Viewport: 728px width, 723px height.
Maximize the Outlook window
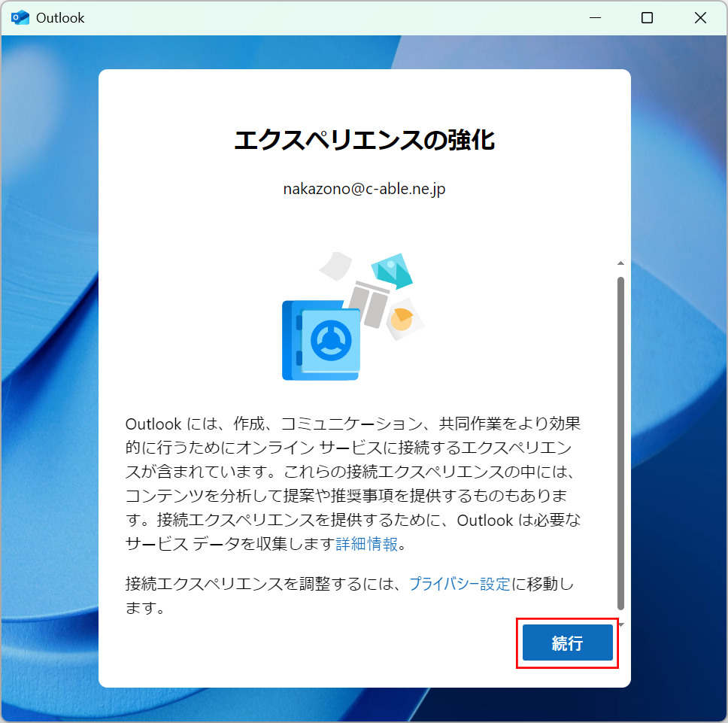[x=647, y=17]
